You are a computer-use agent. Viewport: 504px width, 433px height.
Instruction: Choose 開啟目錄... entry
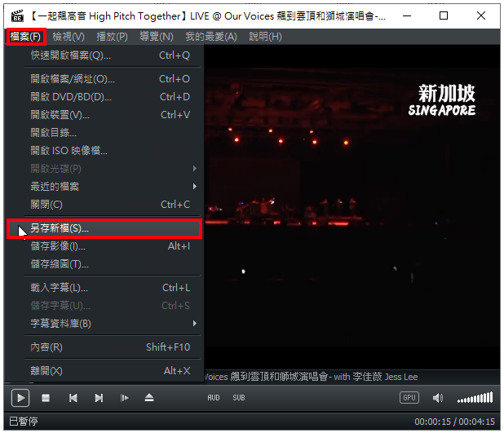tap(105, 132)
